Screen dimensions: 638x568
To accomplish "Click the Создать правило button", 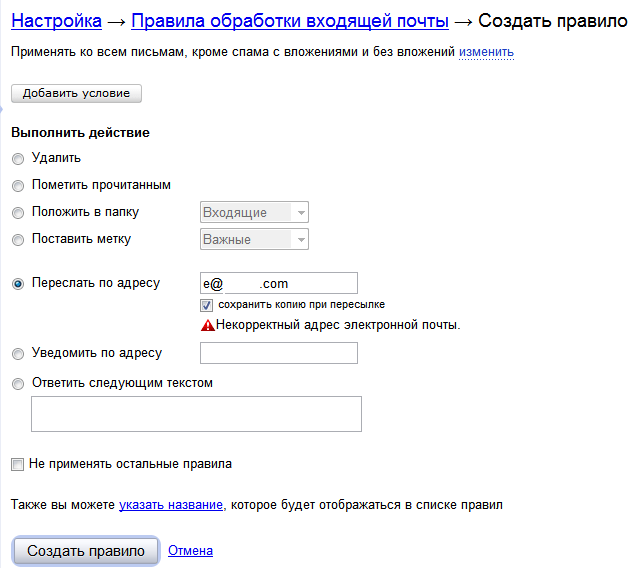I will pyautogui.click(x=86, y=551).
